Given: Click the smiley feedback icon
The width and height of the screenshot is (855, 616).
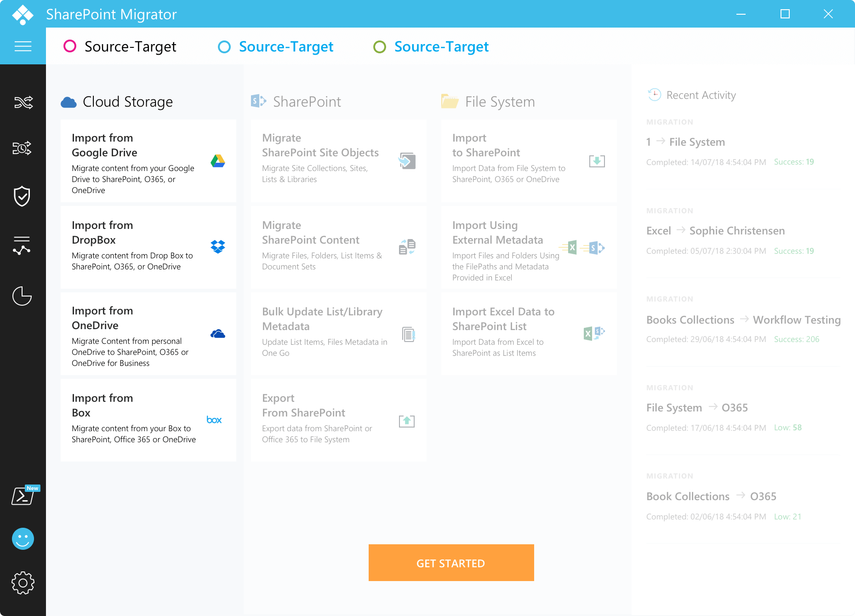Looking at the screenshot, I should [23, 539].
